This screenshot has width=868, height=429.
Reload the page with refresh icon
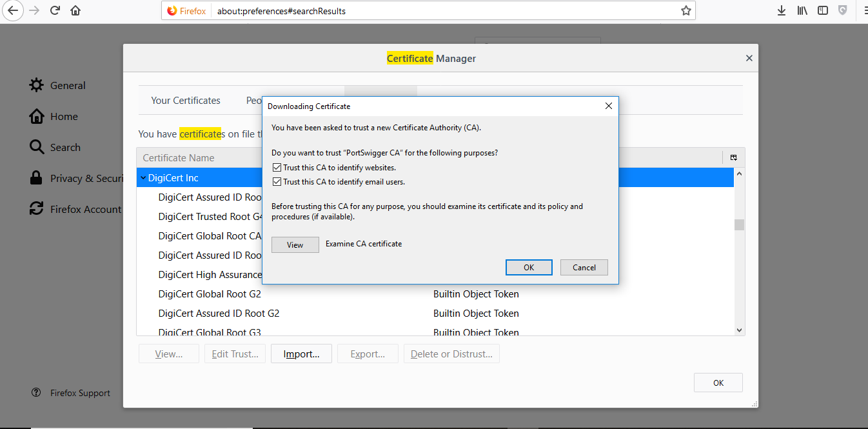55,10
